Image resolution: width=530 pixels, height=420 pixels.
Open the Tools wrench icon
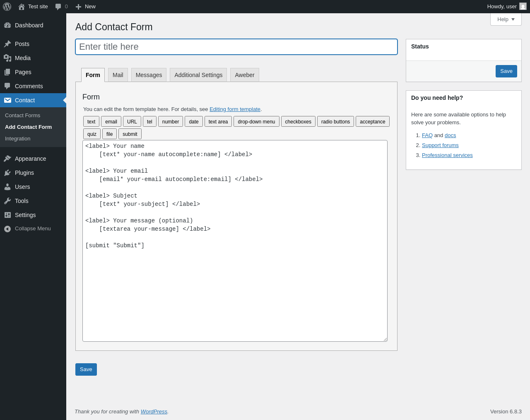coord(7,201)
